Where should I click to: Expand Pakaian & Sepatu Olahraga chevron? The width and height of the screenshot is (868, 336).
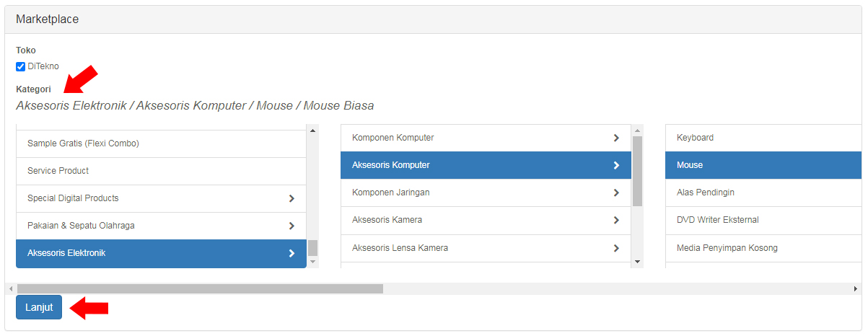(x=291, y=226)
